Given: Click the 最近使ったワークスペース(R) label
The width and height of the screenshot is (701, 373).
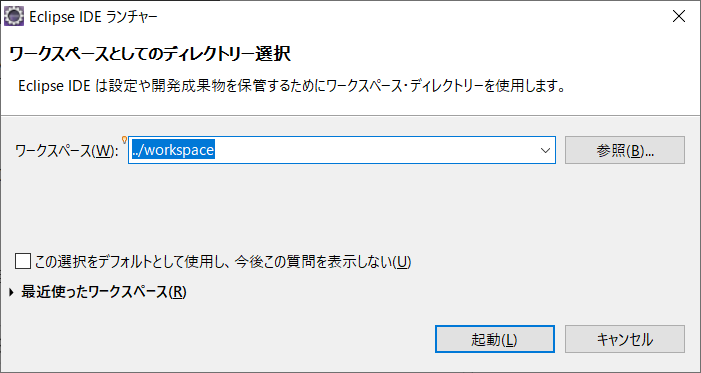Looking at the screenshot, I should [104, 292].
